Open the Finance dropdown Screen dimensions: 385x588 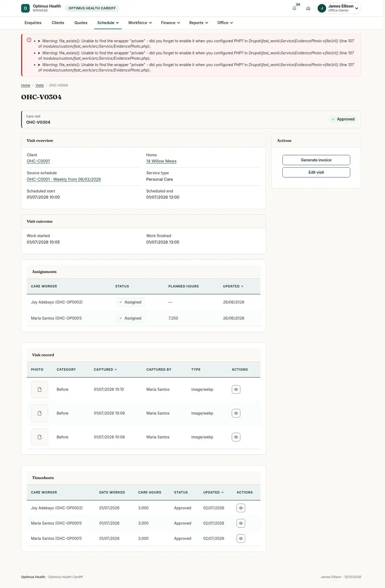pyautogui.click(x=170, y=23)
